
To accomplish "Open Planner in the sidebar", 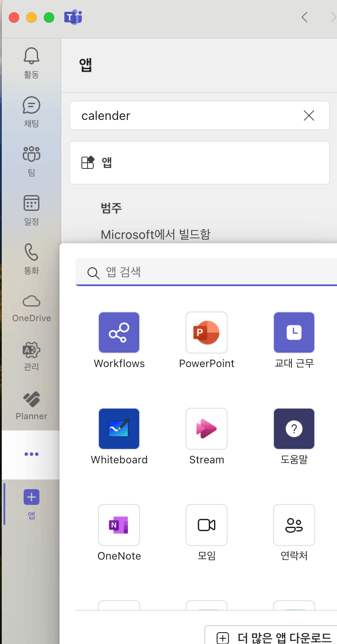I will [32, 406].
